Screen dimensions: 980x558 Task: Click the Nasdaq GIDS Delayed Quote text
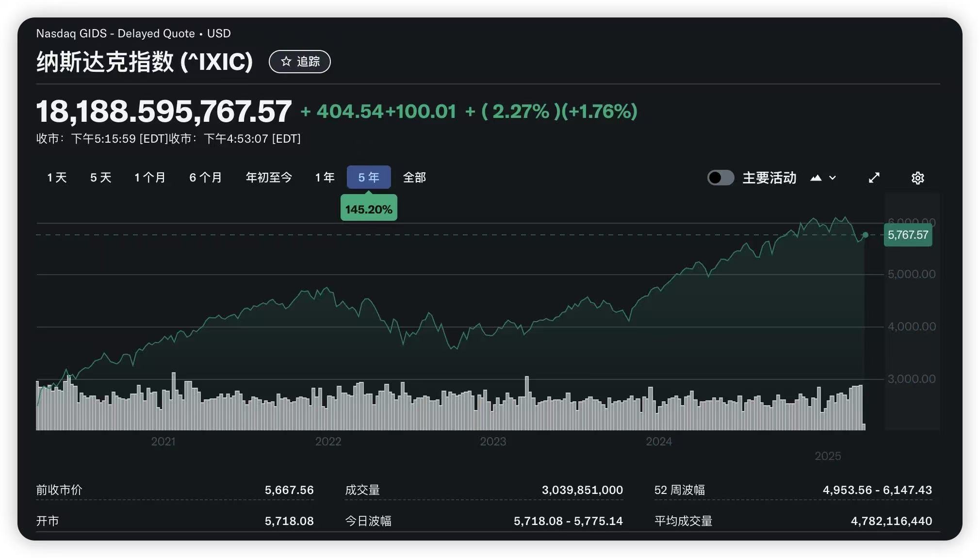(x=115, y=33)
